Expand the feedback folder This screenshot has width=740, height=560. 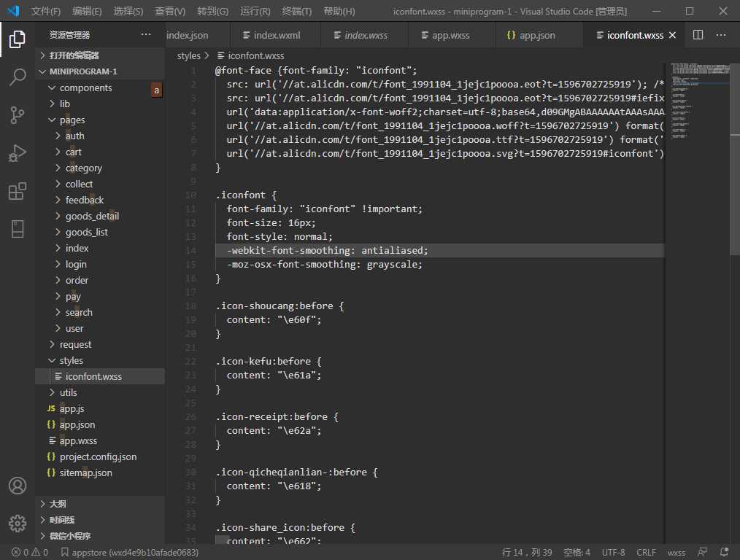point(100,200)
